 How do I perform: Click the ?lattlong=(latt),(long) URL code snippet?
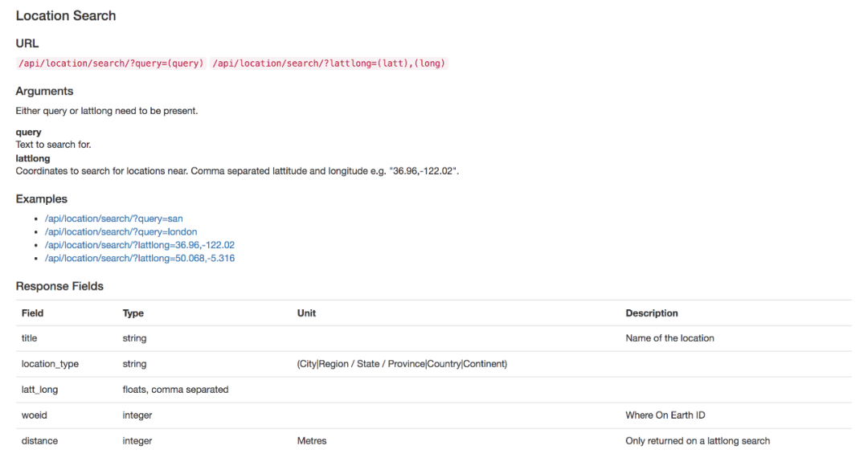click(x=329, y=63)
